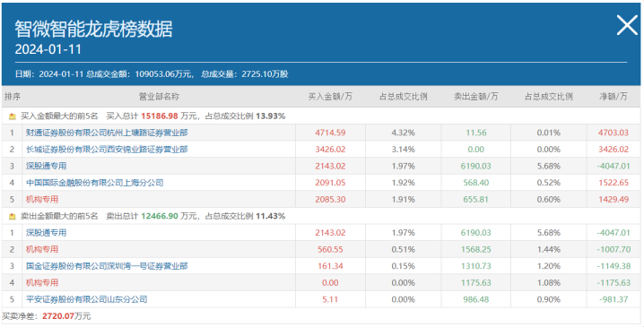Open 机构专用 row with buy amount 560.55
Viewport: 644px width, 327px height.
[x=42, y=249]
